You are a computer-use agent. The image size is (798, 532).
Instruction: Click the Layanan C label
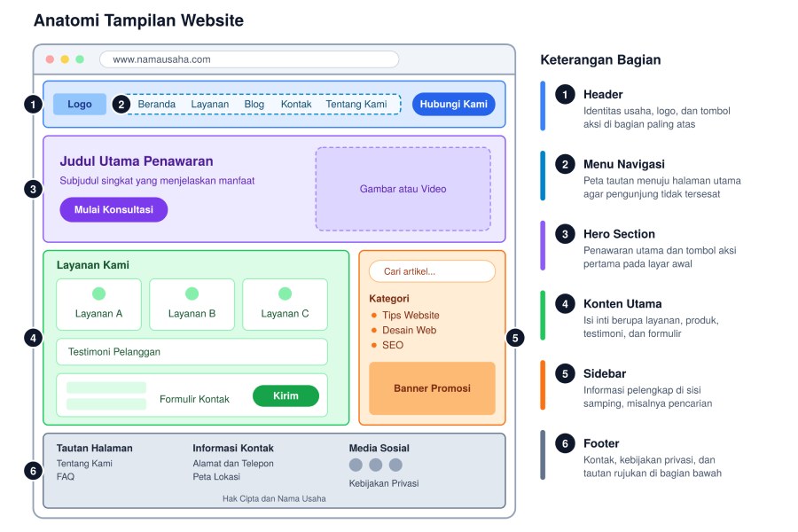[x=285, y=314]
